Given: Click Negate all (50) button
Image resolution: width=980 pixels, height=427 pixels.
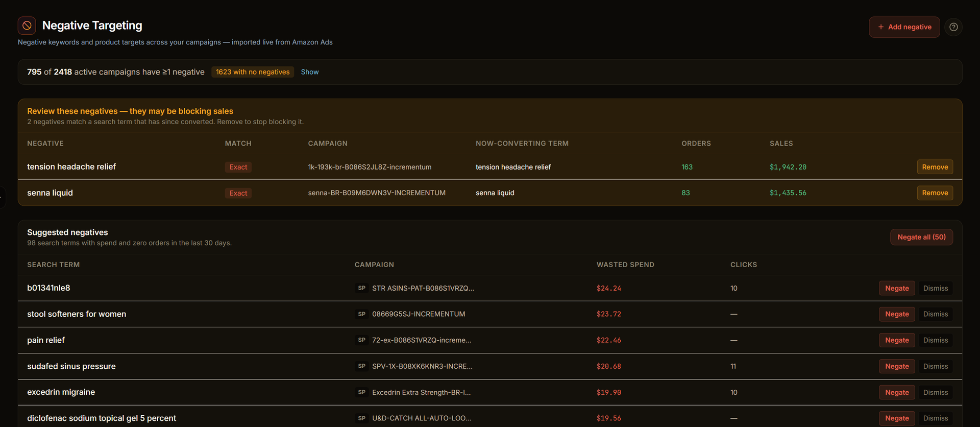Looking at the screenshot, I should pyautogui.click(x=922, y=237).
